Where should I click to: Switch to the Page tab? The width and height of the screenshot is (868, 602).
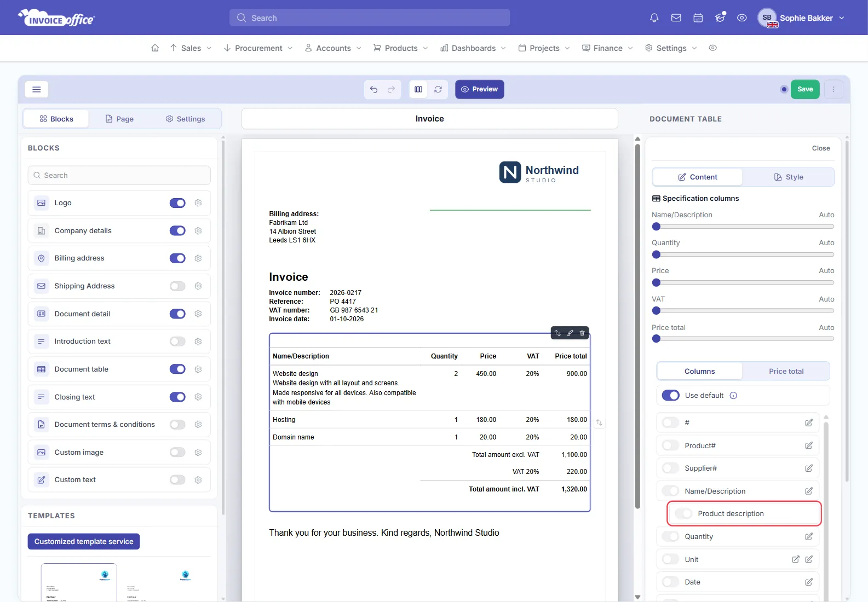point(119,119)
